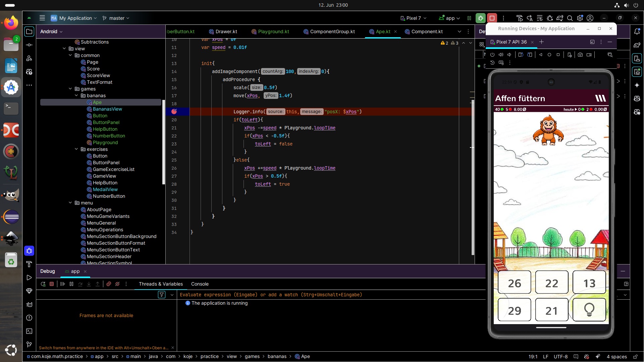Rotate the emulator display counterclockwise

click(x=521, y=55)
